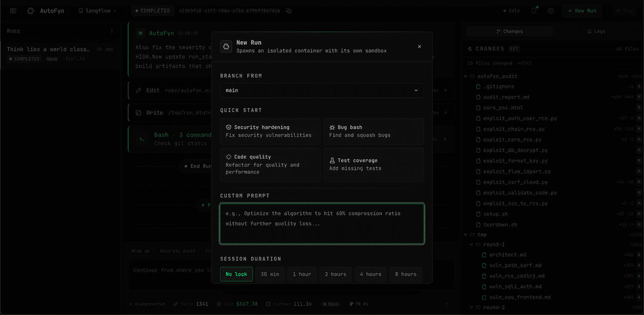644x315 pixels.
Task: Click the icon beside the CHANGES heading
Action: point(470,48)
